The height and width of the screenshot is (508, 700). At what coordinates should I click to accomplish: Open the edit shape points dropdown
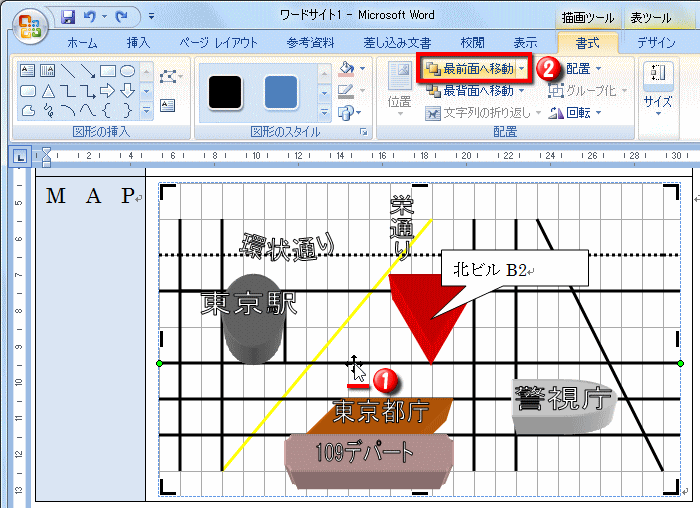coord(171,77)
